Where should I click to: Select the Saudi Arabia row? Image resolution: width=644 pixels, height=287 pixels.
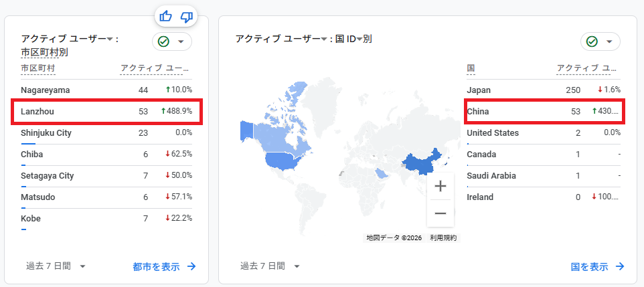pos(544,175)
